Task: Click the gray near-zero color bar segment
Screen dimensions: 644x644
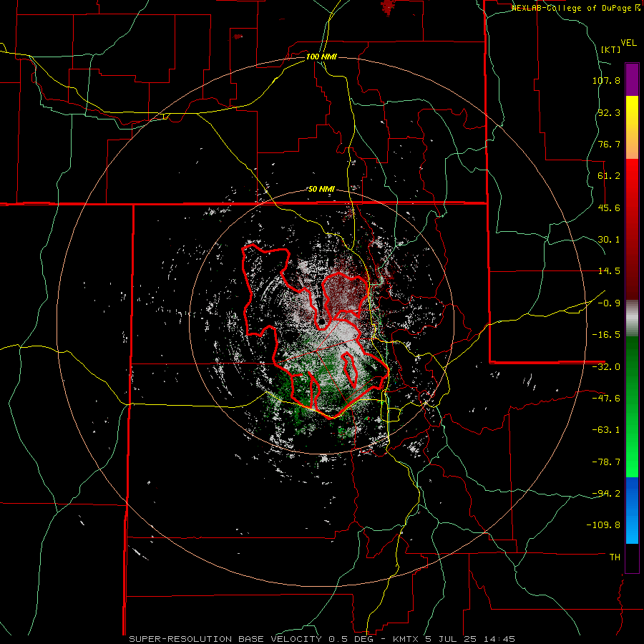Action: tap(632, 318)
